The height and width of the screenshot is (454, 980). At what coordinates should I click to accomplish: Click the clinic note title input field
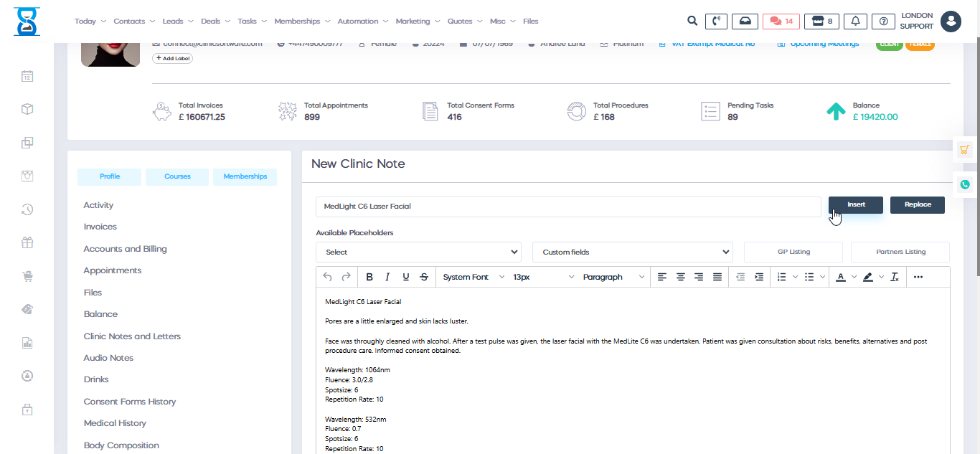[567, 206]
